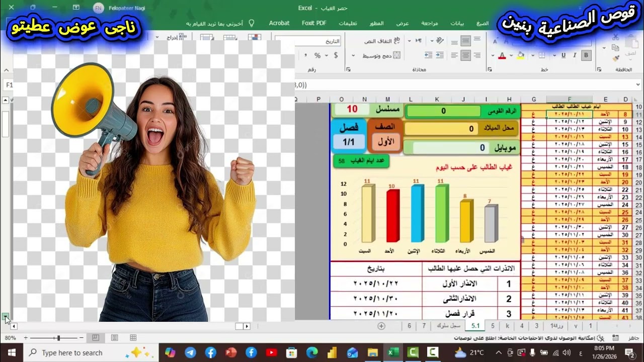Open the underline style dropdown arrow
The width and height of the screenshot is (644, 362).
tap(554, 55)
